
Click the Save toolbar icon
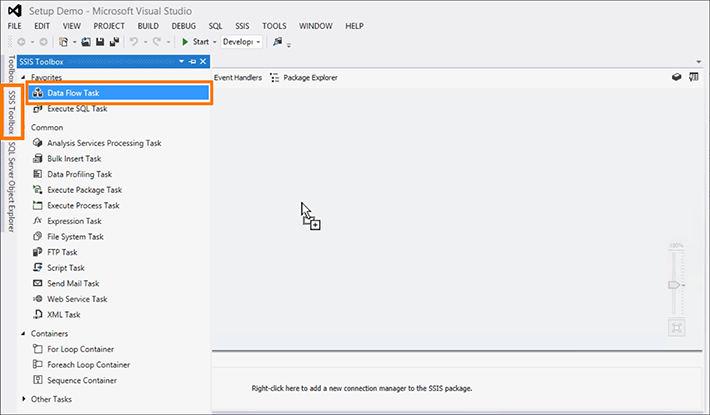click(100, 42)
